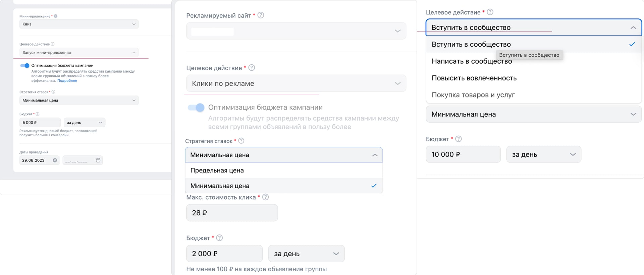This screenshot has height=275, width=644.
Task: Toggle Оптимизация бюджета кампании in middle panel
Action: 196,108
